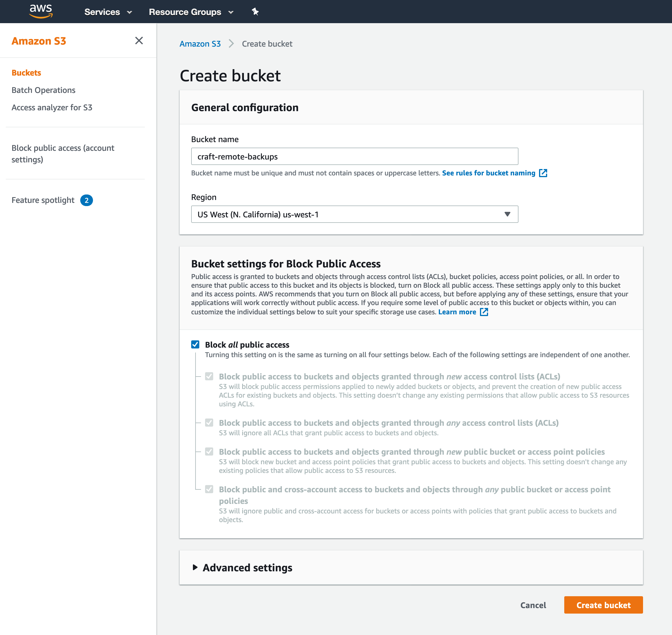Expand the Advanced settings section
This screenshot has height=635, width=672.
pos(242,568)
